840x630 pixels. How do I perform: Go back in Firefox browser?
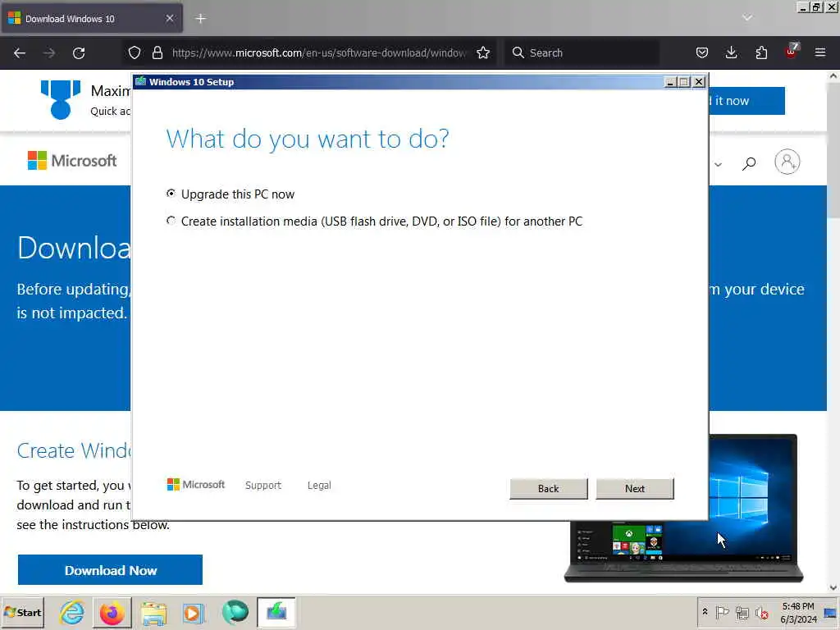20,53
